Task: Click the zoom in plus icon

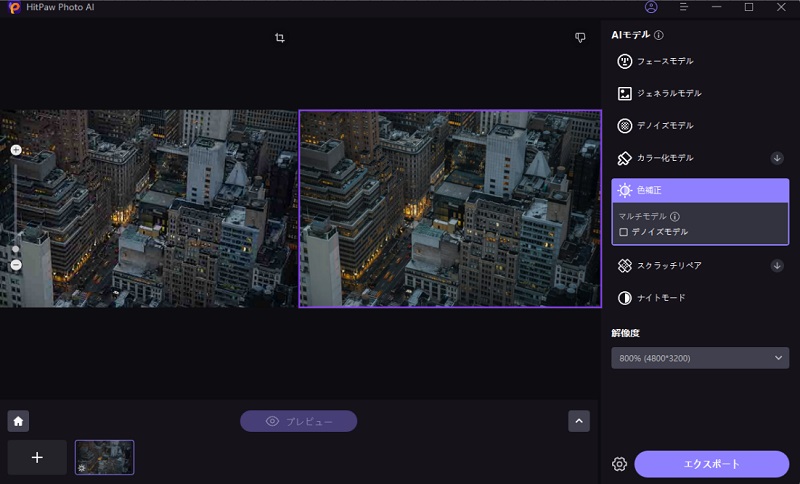Action: pos(16,150)
